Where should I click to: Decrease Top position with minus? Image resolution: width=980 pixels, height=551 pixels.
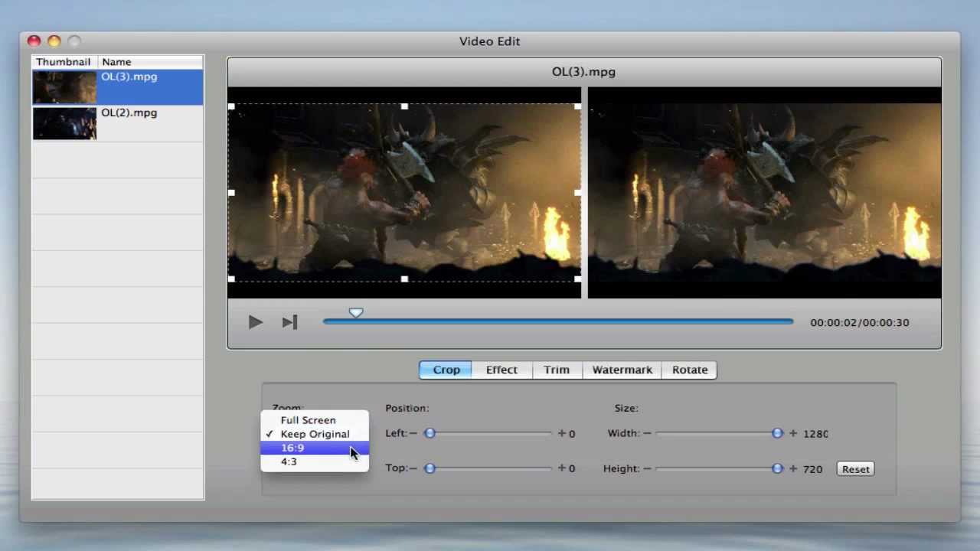pyautogui.click(x=413, y=468)
